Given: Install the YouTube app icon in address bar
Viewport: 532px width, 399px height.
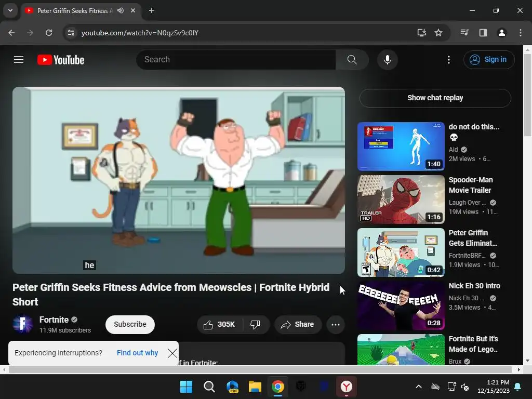Looking at the screenshot, I should click(x=421, y=33).
